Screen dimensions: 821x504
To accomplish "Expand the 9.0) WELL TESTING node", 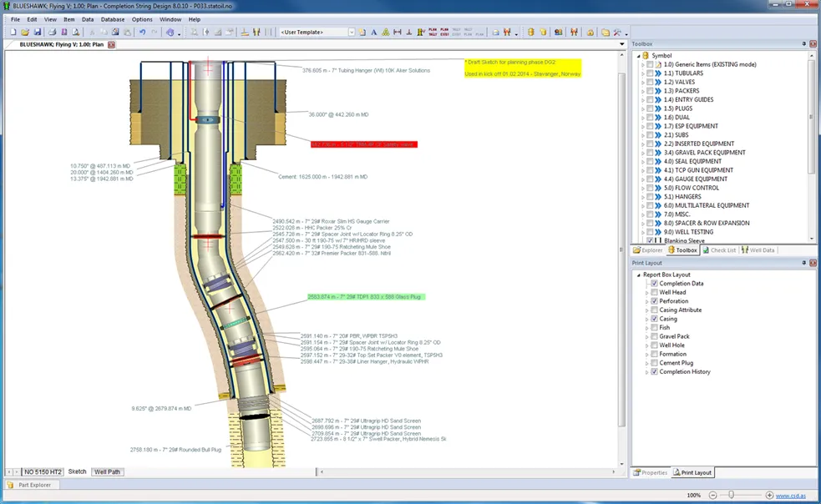I will click(643, 232).
